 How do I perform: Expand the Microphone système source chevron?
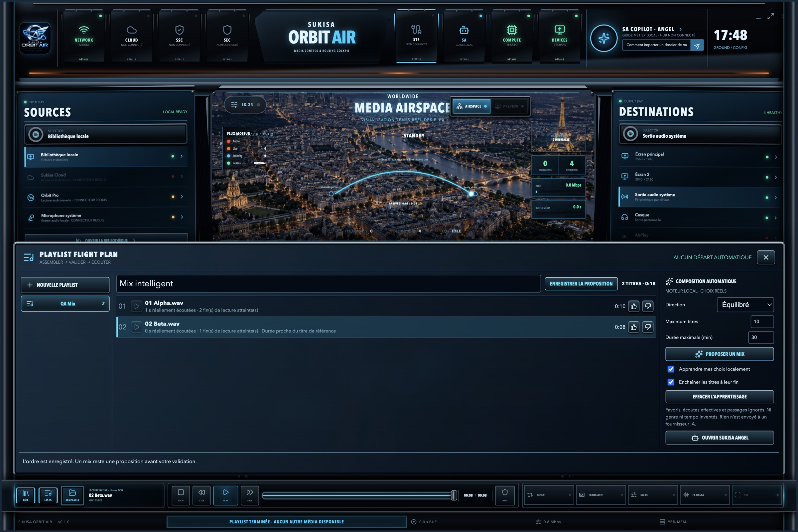click(x=182, y=217)
